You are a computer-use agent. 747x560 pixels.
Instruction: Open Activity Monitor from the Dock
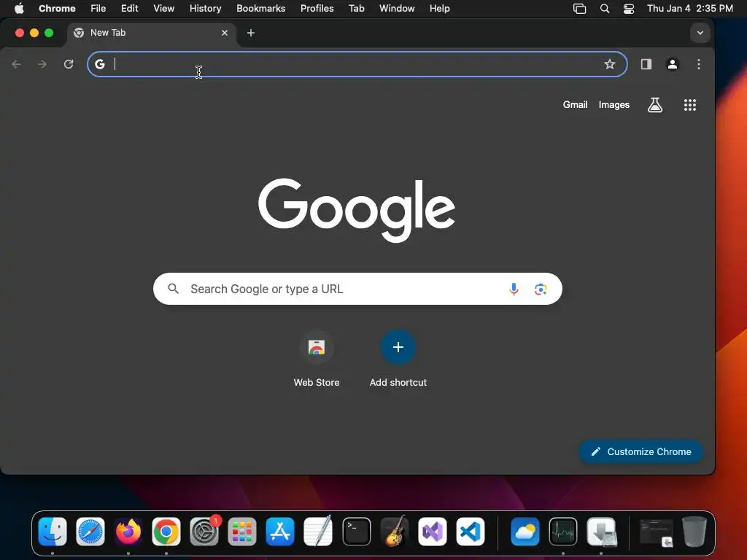(x=563, y=532)
